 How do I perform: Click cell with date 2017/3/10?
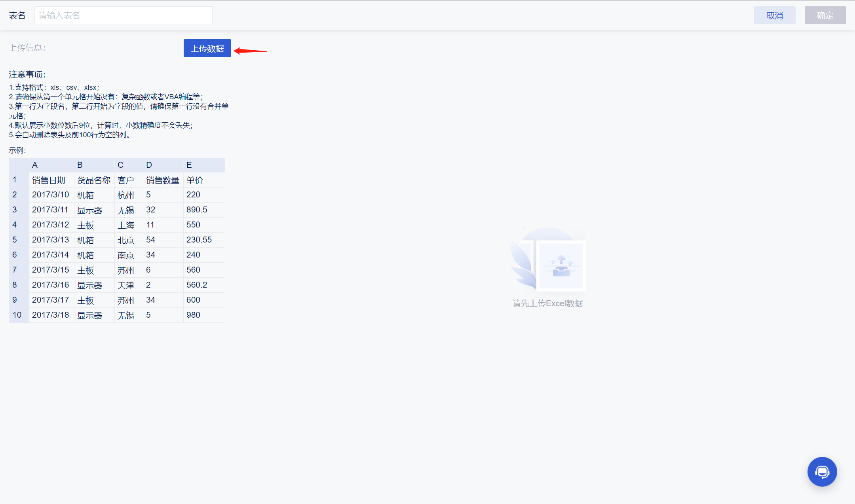click(51, 195)
